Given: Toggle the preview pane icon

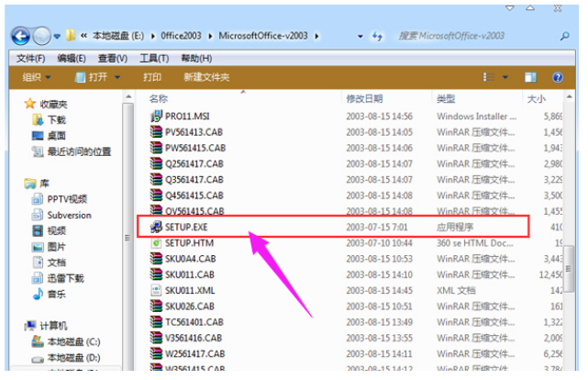Looking at the screenshot, I should (x=531, y=77).
